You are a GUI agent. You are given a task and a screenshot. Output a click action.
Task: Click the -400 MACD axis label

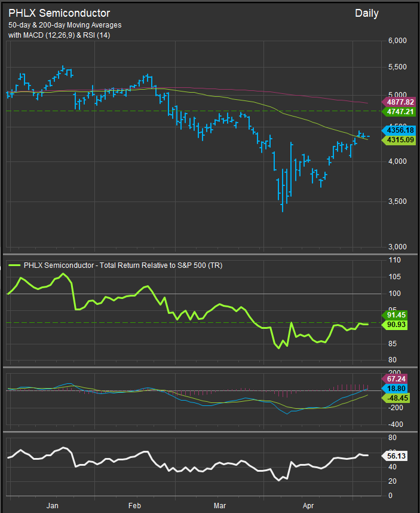(396, 425)
